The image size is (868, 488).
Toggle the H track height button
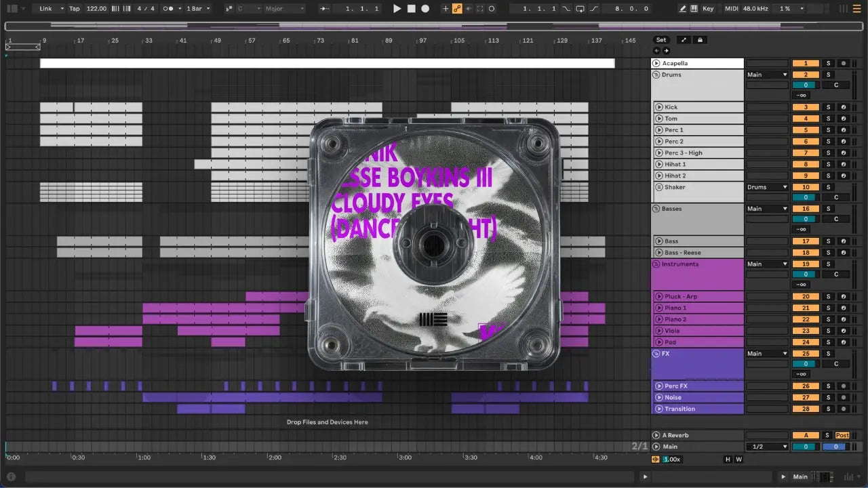pos(728,460)
